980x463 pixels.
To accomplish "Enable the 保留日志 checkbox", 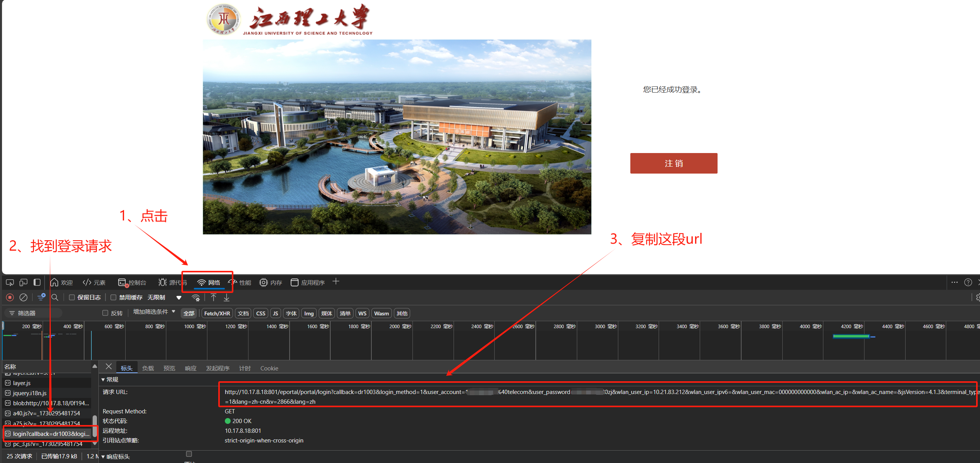I will tap(72, 297).
